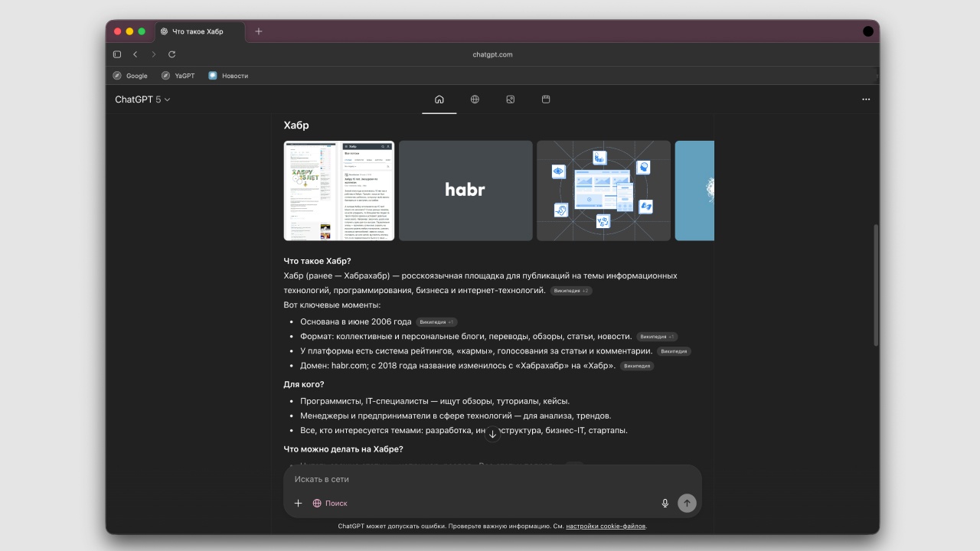Image resolution: width=980 pixels, height=551 pixels.
Task: Open the 'настройки cookie-файлов' link
Action: 606,527
